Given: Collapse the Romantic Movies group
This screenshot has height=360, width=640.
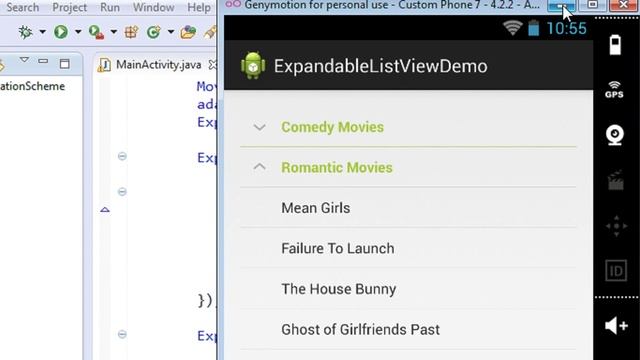Looking at the screenshot, I should [x=408, y=167].
